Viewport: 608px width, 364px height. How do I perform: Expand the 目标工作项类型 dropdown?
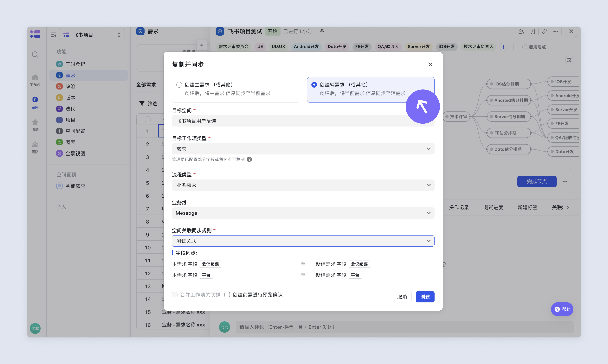303,149
